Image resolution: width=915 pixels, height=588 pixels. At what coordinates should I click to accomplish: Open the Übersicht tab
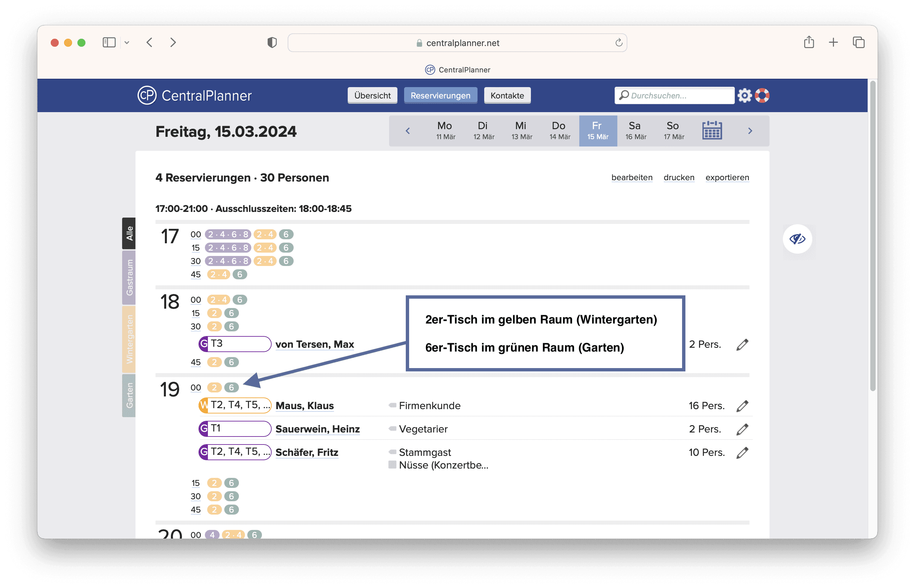372,95
